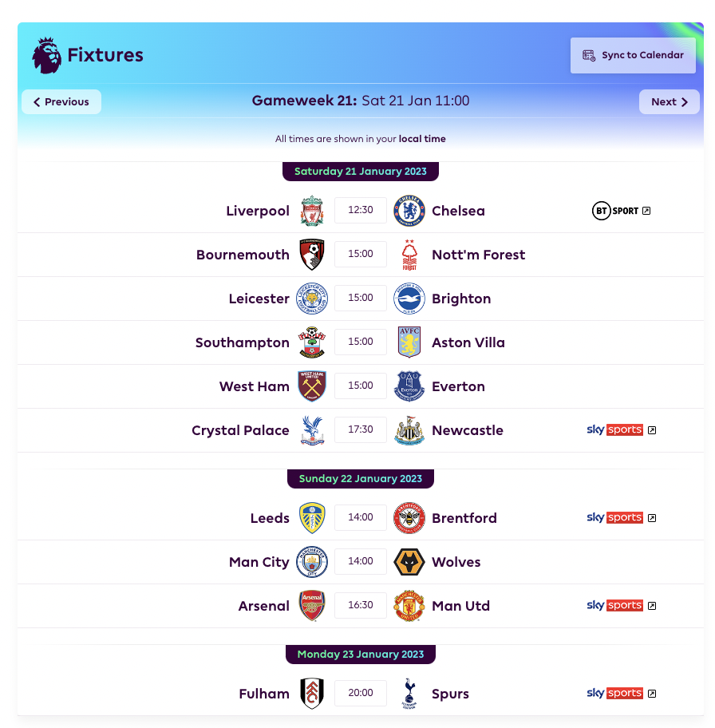Click the Arsenal cannon badge
Screen dimensions: 715x728
(x=312, y=605)
